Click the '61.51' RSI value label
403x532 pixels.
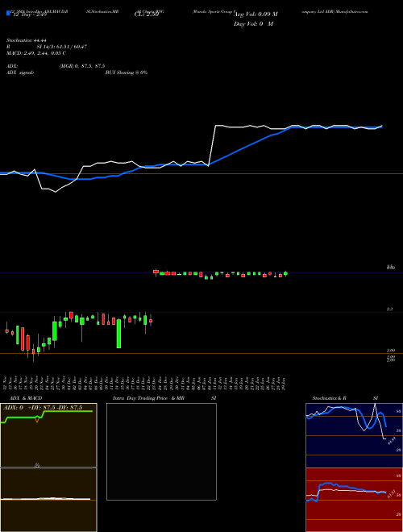tap(391, 493)
